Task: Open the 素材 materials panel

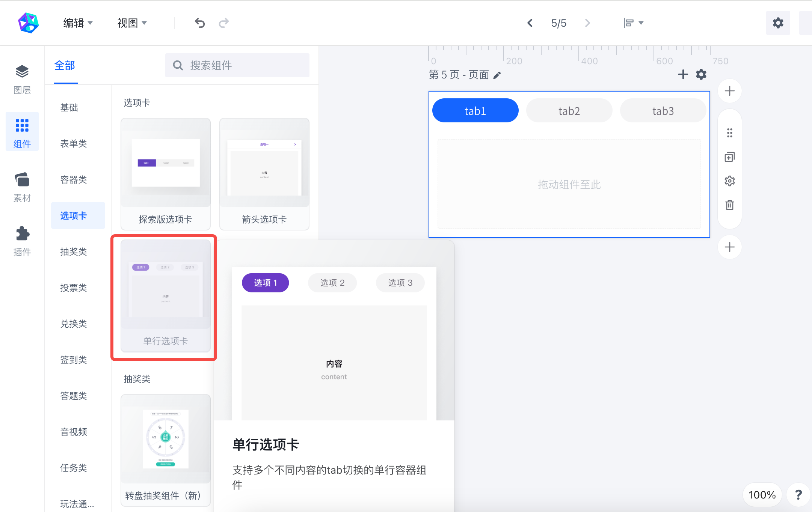Action: 22,187
